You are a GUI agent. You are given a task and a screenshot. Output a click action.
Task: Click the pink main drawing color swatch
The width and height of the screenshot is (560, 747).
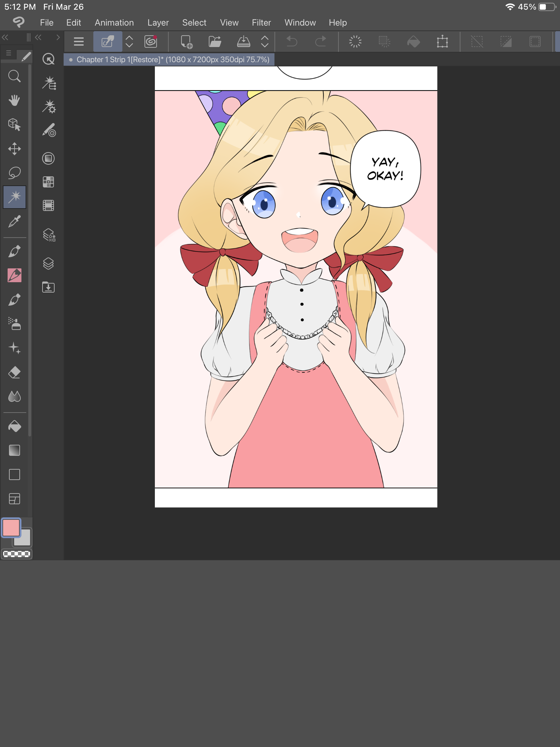11,528
